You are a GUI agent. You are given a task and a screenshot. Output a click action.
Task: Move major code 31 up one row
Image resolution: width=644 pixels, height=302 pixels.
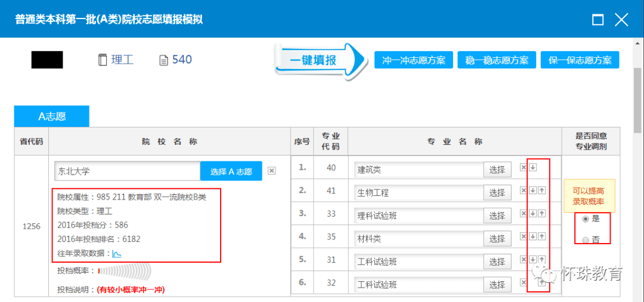pyautogui.click(x=541, y=259)
